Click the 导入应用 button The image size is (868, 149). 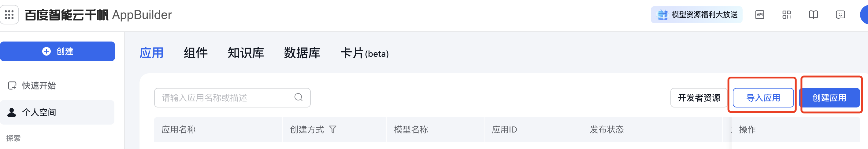(763, 98)
